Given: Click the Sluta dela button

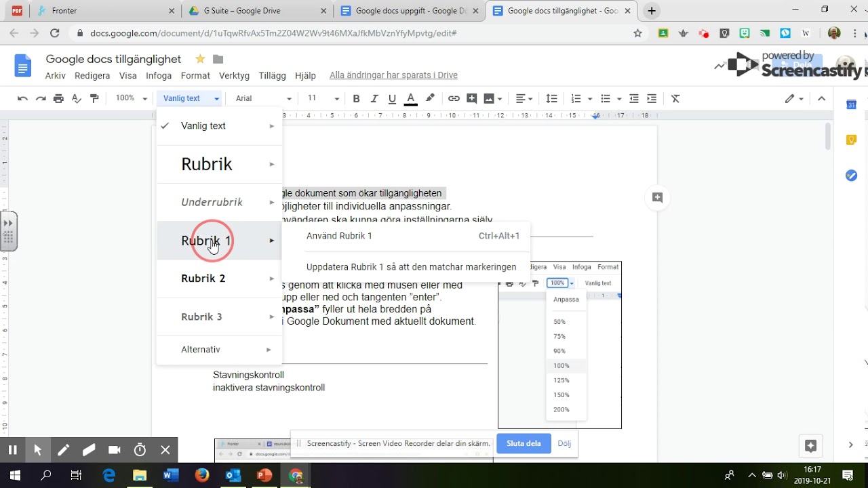Looking at the screenshot, I should click(524, 443).
